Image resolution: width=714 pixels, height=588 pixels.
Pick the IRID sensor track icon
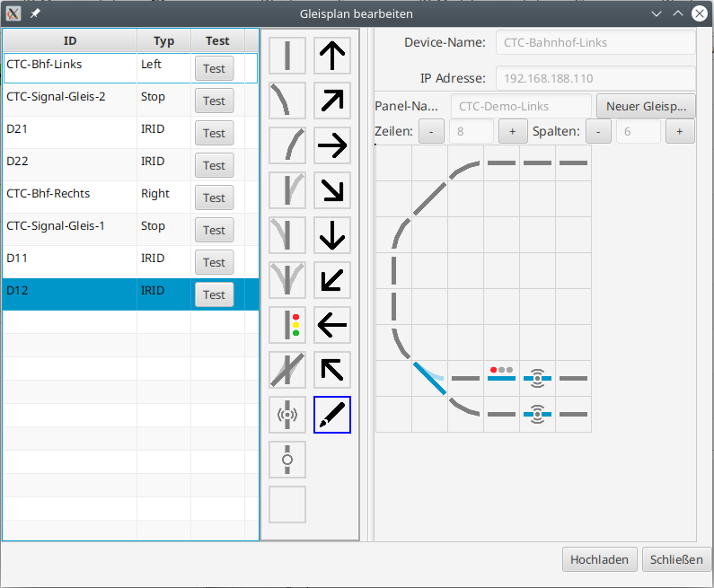(x=287, y=415)
